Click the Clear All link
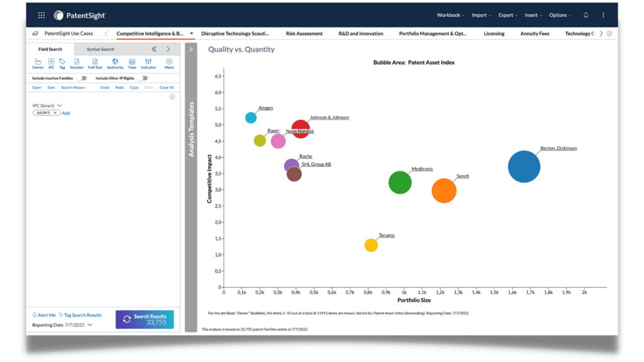Image resolution: width=644 pixels, height=362 pixels. coord(167,87)
